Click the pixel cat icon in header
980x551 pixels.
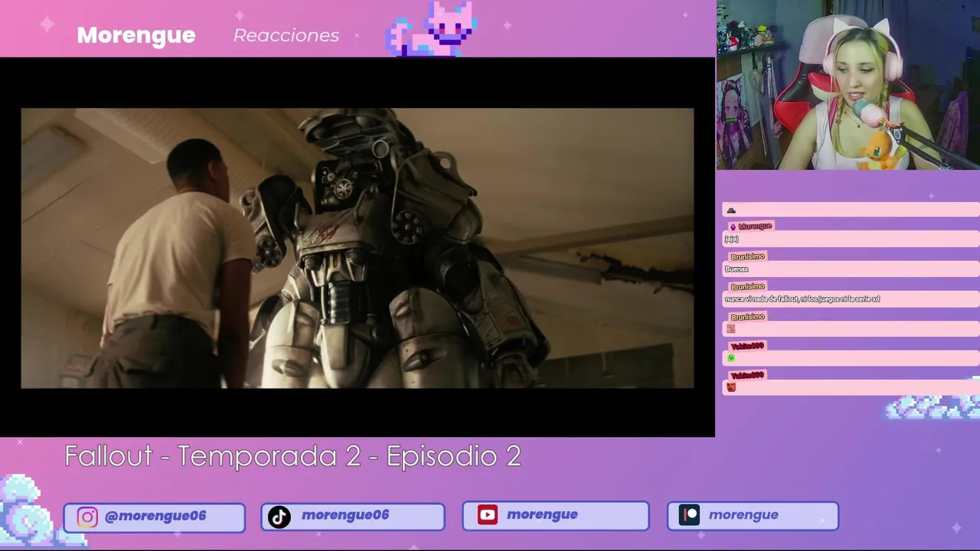[x=432, y=28]
